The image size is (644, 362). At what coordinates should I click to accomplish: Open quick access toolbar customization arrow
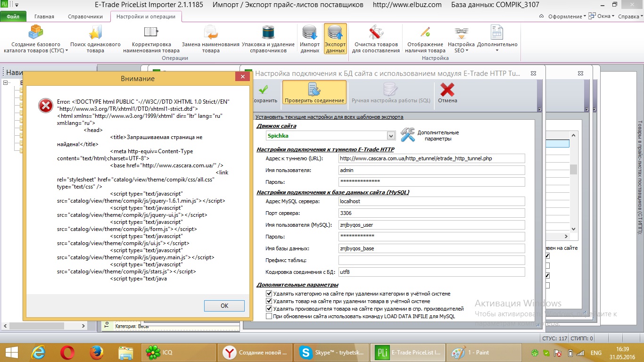tap(17, 5)
